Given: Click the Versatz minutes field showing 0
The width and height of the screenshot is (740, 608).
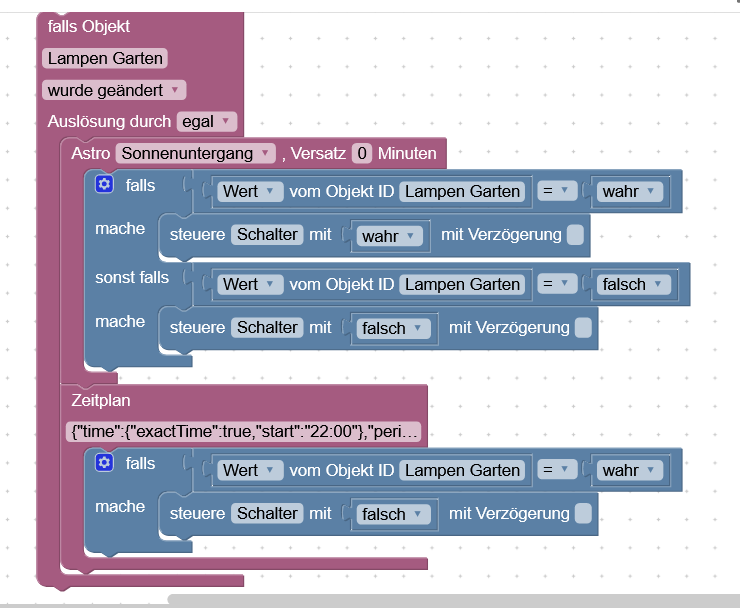Looking at the screenshot, I should (362, 153).
